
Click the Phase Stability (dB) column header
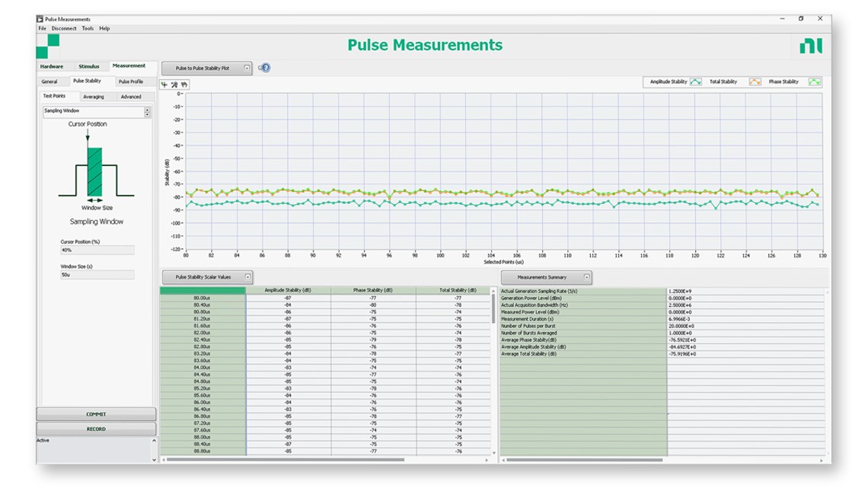pyautogui.click(x=373, y=291)
